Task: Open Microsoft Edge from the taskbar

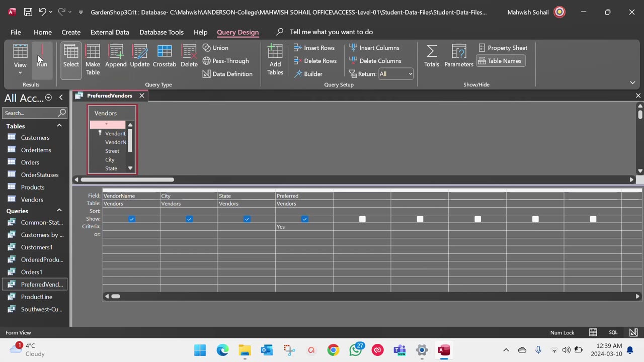Action: [x=222, y=350]
